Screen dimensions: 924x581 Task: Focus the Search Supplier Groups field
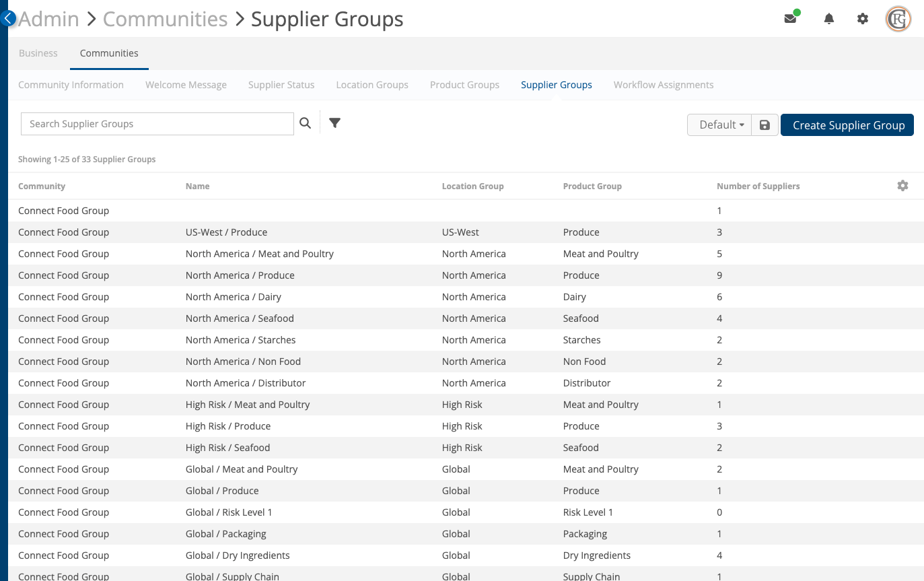click(x=157, y=124)
